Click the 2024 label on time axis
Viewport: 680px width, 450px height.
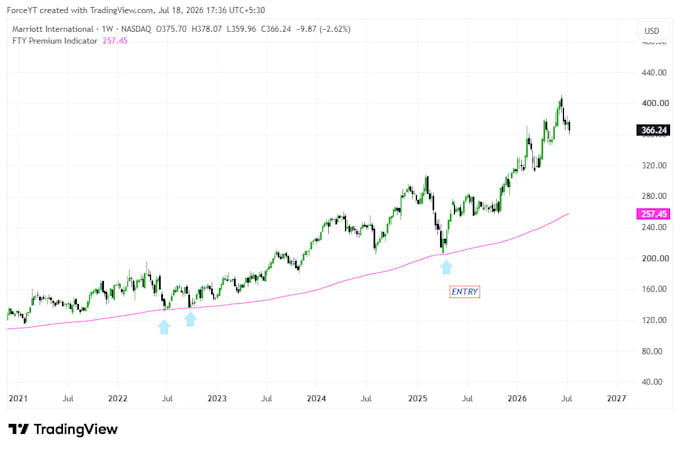[x=316, y=398]
